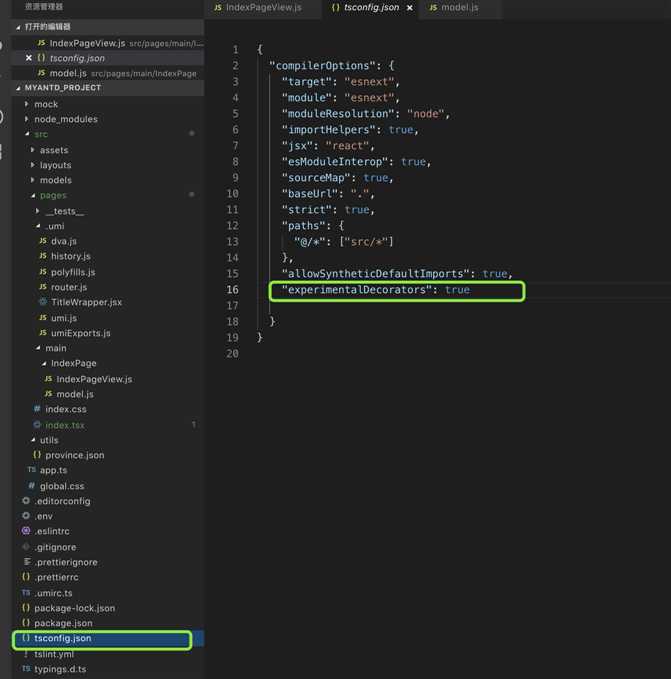The height and width of the screenshot is (679, 671).
Task: Collapse the .umi folder arrow
Action: coord(38,226)
